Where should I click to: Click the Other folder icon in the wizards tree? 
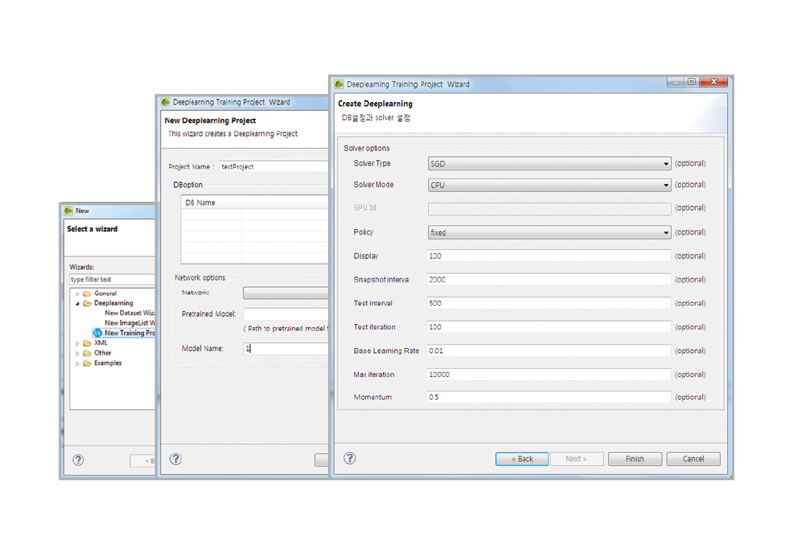point(87,353)
